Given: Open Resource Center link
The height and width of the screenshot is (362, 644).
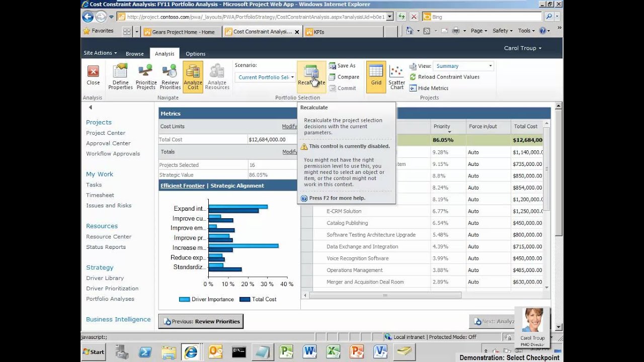Looking at the screenshot, I should pyautogui.click(x=109, y=236).
